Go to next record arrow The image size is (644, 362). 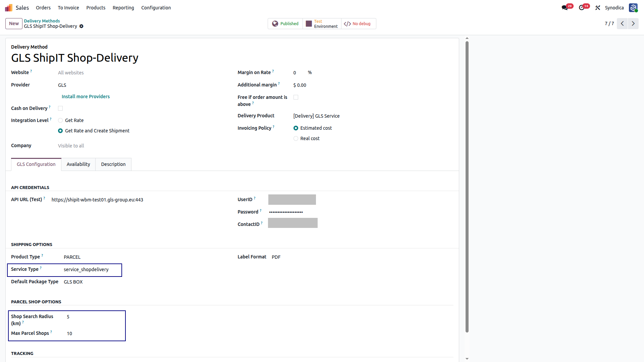coord(633,23)
